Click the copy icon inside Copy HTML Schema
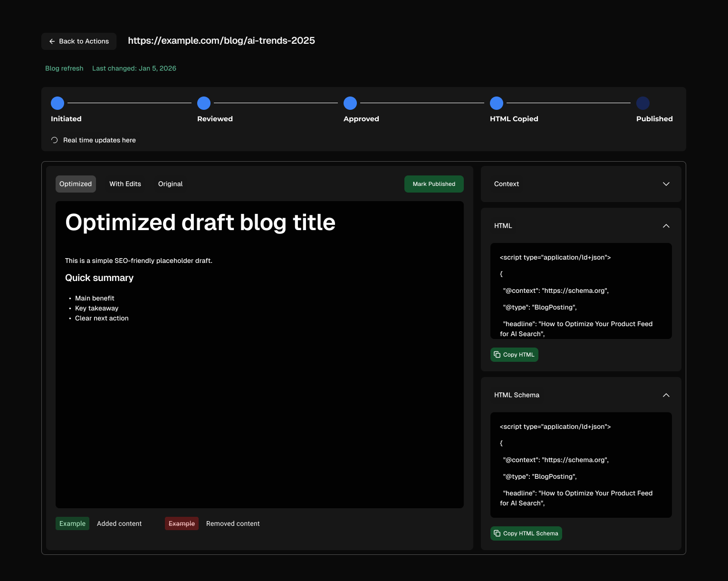Screen dimensions: 728x581 pyautogui.click(x=497, y=533)
